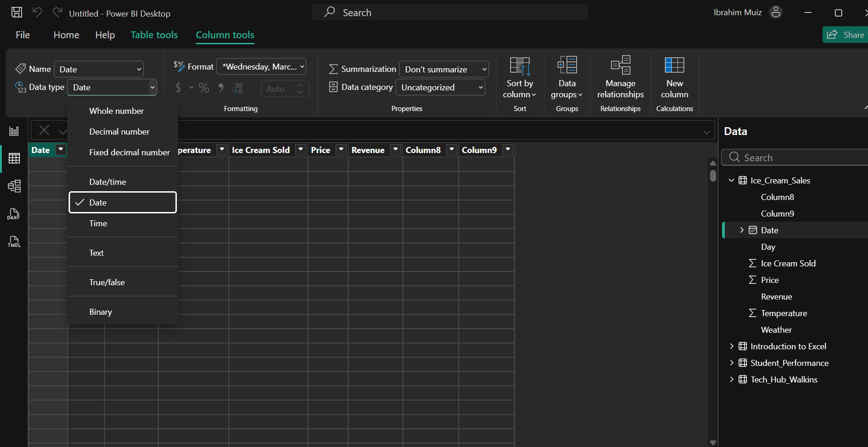Open the TMDL view icon
Image resolution: width=868 pixels, height=447 pixels.
coord(14,241)
